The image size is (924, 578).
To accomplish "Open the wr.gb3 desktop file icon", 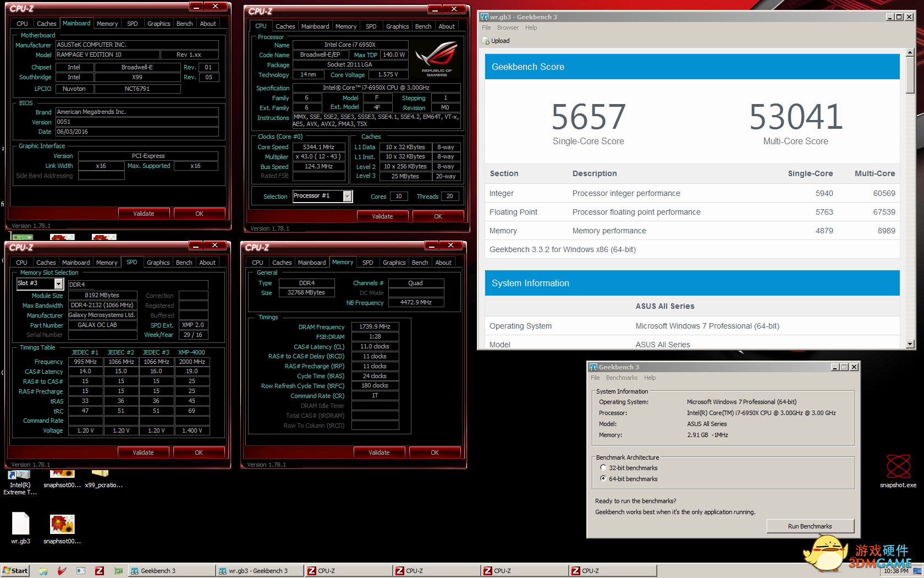I will (20, 524).
